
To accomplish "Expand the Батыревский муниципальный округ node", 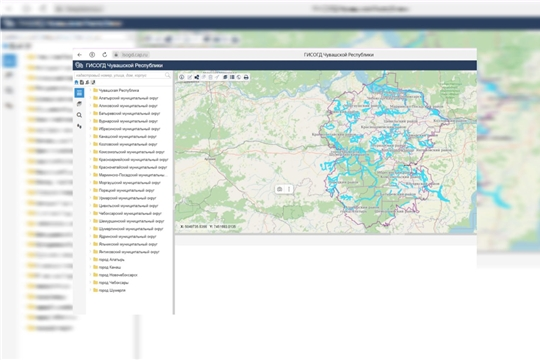I will [91, 113].
